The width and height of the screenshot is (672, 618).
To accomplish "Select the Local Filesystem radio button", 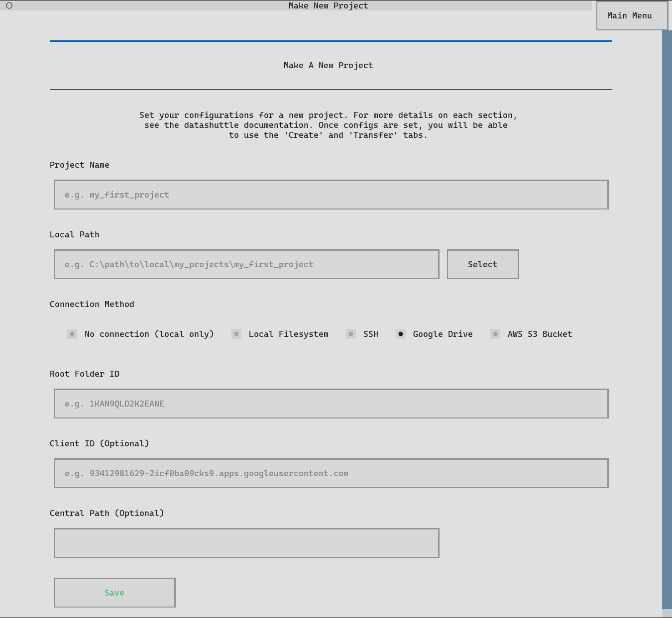I will 237,334.
